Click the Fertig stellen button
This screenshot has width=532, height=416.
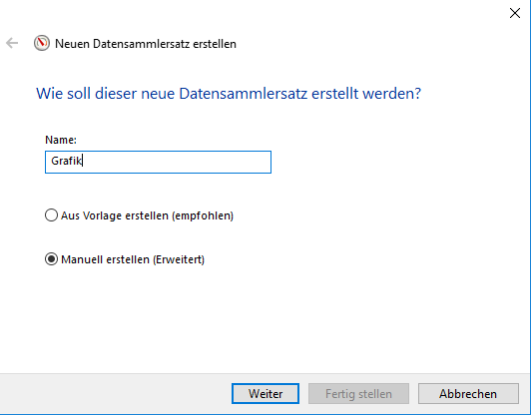coord(358,394)
